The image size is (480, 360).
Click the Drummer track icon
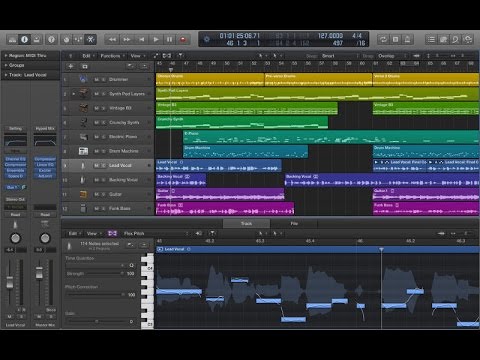coord(83,79)
